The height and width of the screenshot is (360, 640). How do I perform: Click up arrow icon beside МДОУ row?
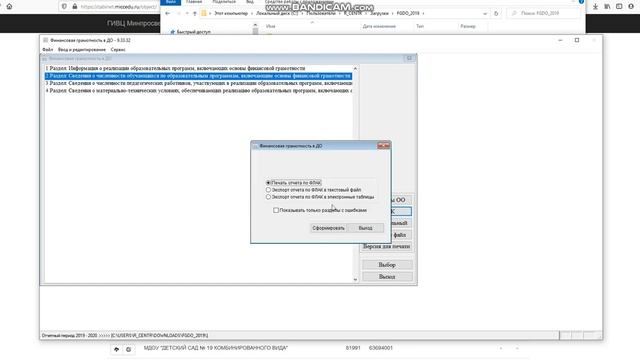tap(116, 349)
